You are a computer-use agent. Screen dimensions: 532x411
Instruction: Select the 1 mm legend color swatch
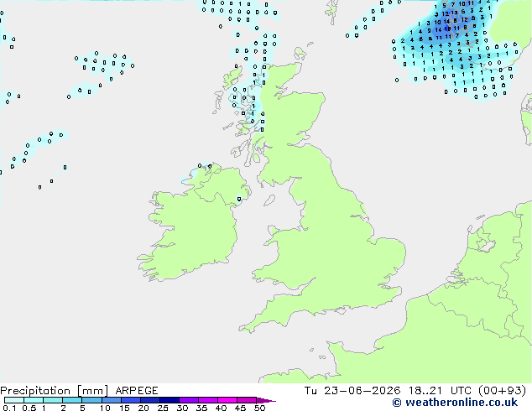click(x=53, y=400)
